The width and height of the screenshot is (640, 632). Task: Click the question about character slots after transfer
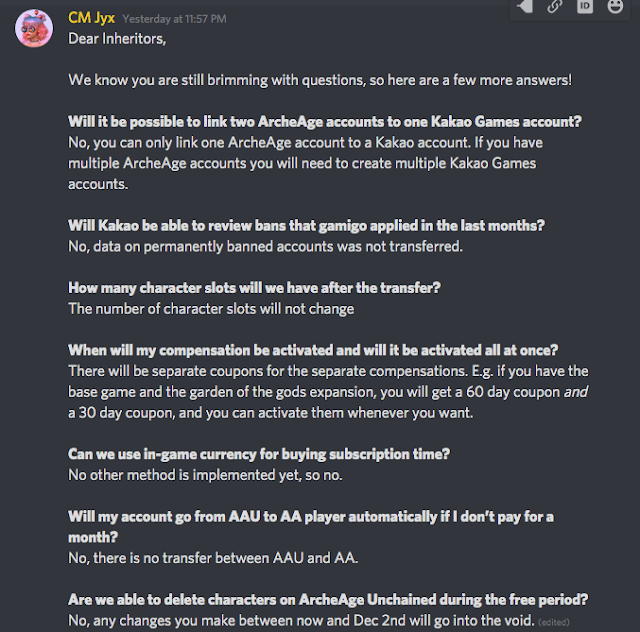[255, 287]
